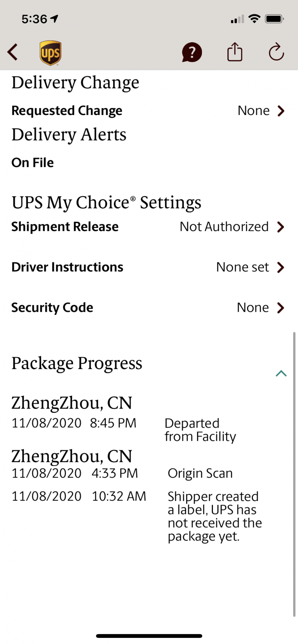The image size is (298, 644).
Task: Open Shipment Release chevron arrow
Action: 281,227
